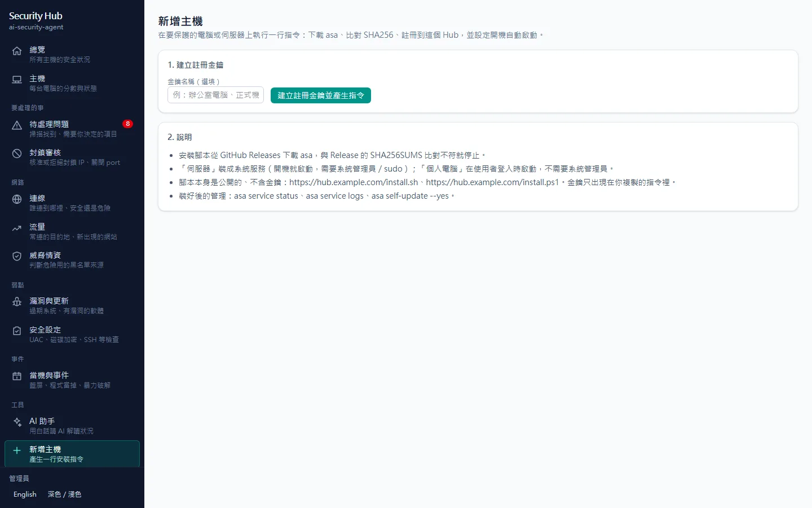The width and height of the screenshot is (812, 508).
Task: Click the bullet about GitHub Releases
Action: click(x=332, y=155)
